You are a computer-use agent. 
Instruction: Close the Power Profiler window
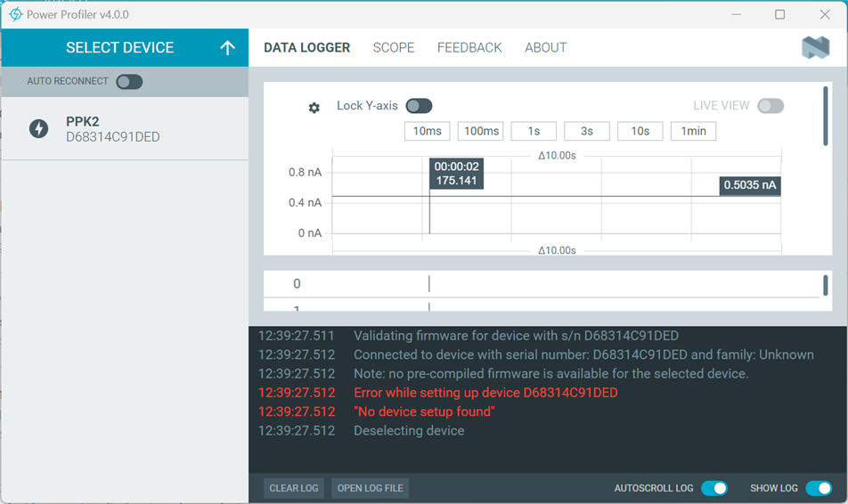coord(825,14)
